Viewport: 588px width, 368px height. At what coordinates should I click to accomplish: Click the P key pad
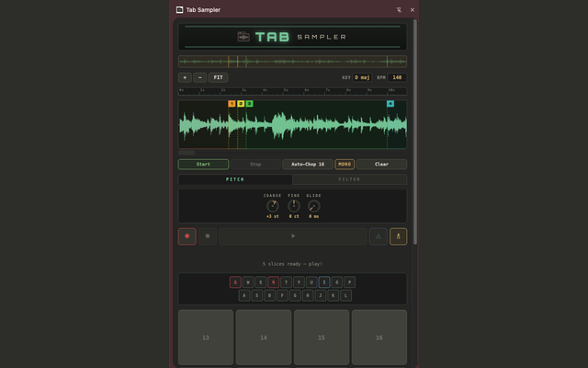[349, 282]
